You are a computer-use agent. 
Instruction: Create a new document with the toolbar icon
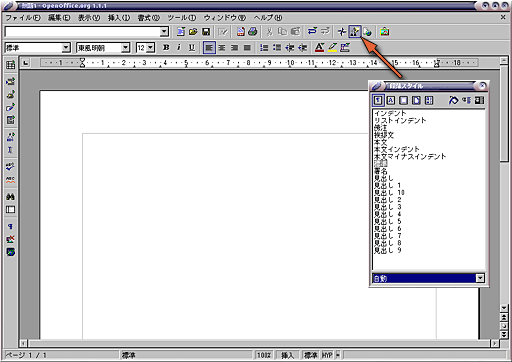click(181, 32)
